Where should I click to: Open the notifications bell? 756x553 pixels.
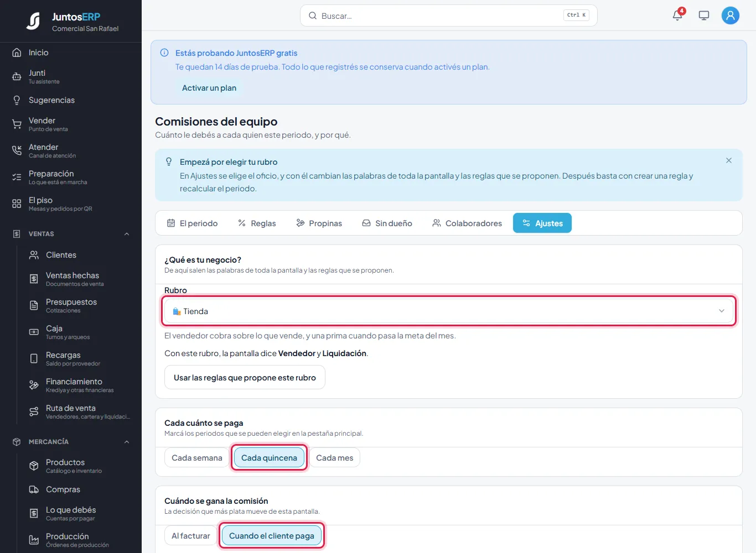coord(677,15)
